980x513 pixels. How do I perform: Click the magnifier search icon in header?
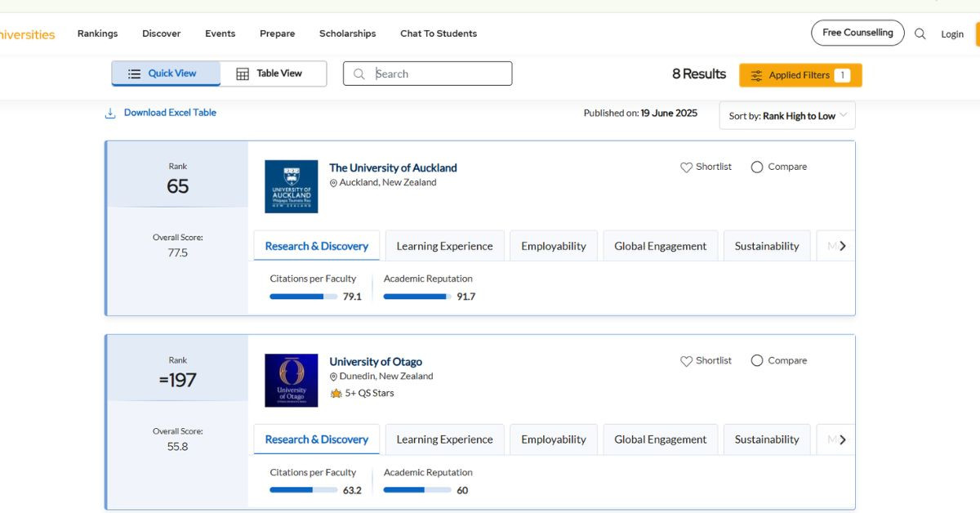[920, 33]
